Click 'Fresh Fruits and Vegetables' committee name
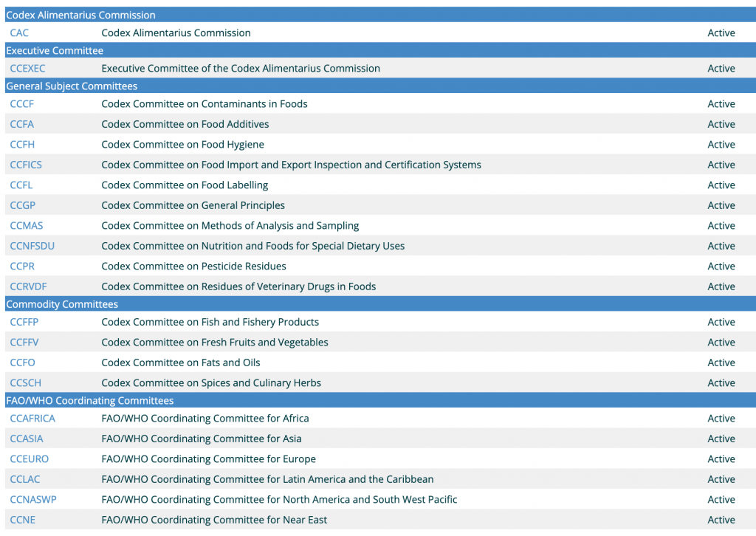This screenshot has width=756, height=536. click(x=265, y=342)
